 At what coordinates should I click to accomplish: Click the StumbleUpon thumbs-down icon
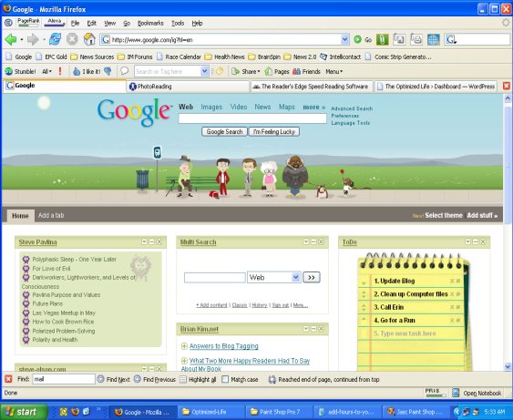click(x=108, y=71)
